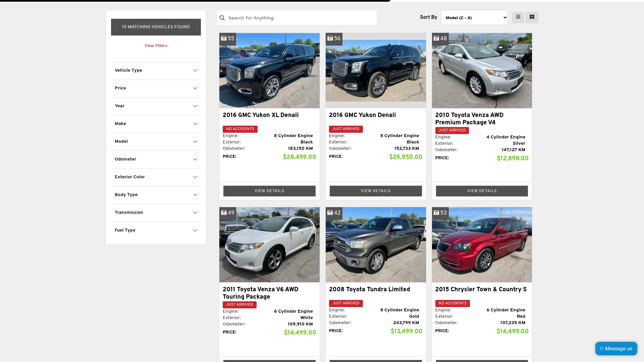Switch to list view layout

pos(518,17)
